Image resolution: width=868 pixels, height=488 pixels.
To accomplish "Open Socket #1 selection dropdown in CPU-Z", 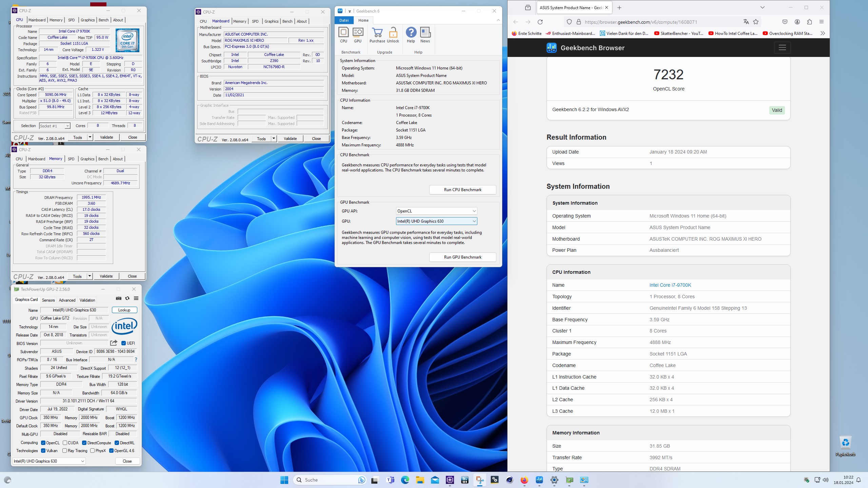I will click(x=55, y=126).
